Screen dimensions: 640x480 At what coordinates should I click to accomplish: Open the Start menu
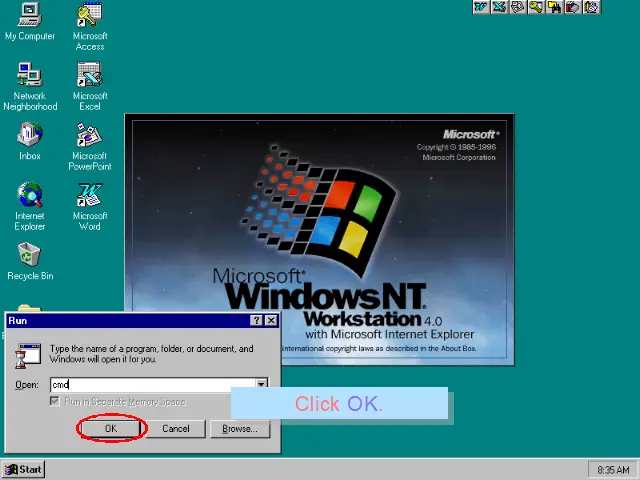23,470
